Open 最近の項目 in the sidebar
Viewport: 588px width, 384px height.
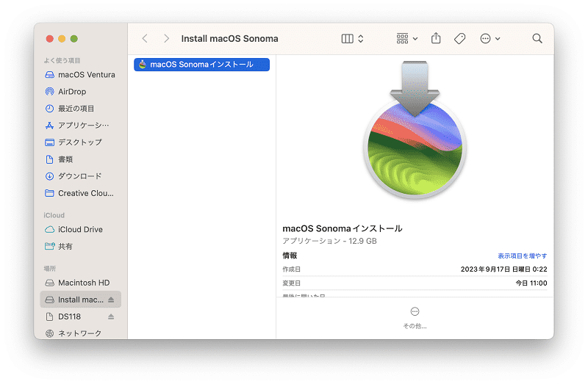click(x=80, y=108)
